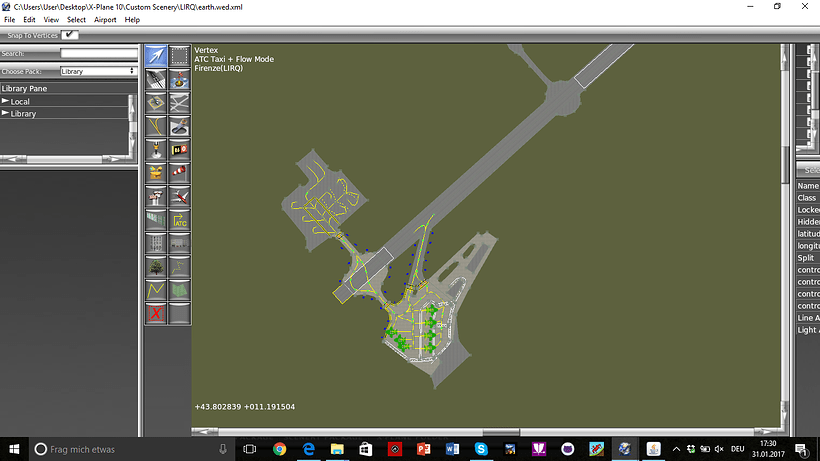Pick the Airport Beacon tool
The image size is (820, 461).
pos(156,173)
